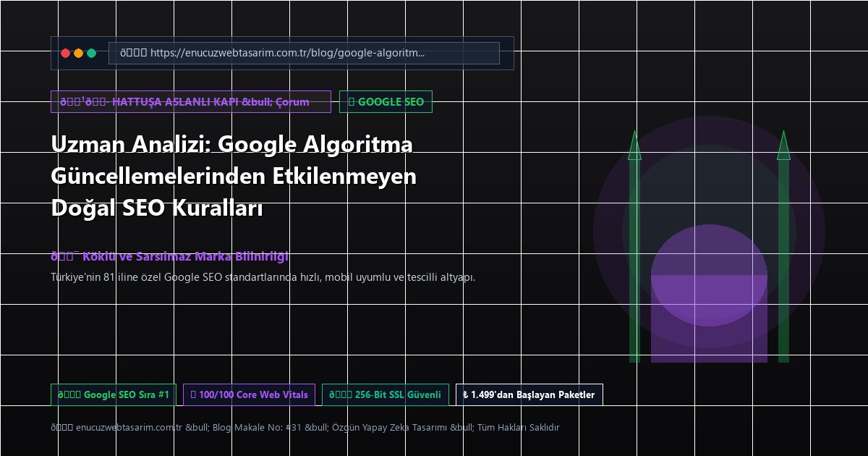Click the Google SEO Sıra #1 badge
The image size is (868, 456).
[113, 394]
